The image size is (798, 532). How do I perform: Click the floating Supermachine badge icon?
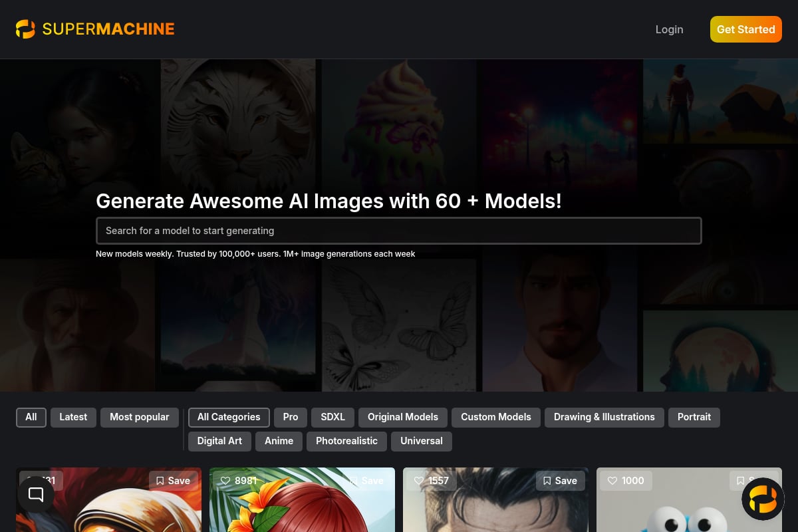(763, 499)
